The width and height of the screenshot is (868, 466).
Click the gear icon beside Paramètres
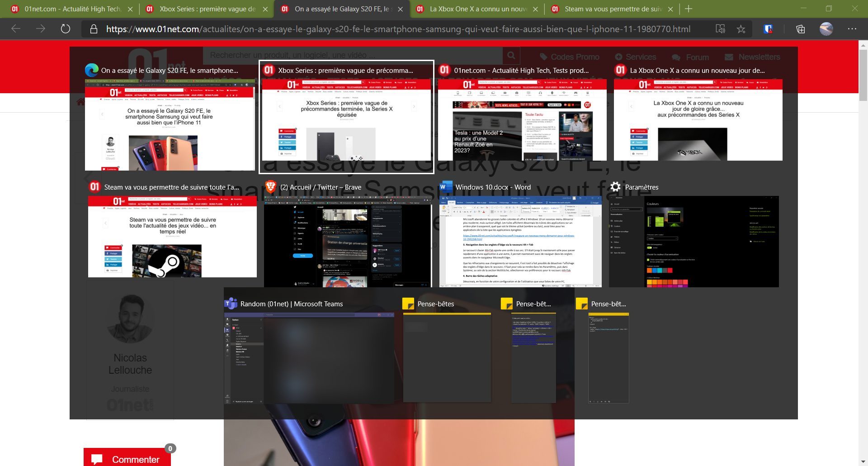(x=615, y=187)
